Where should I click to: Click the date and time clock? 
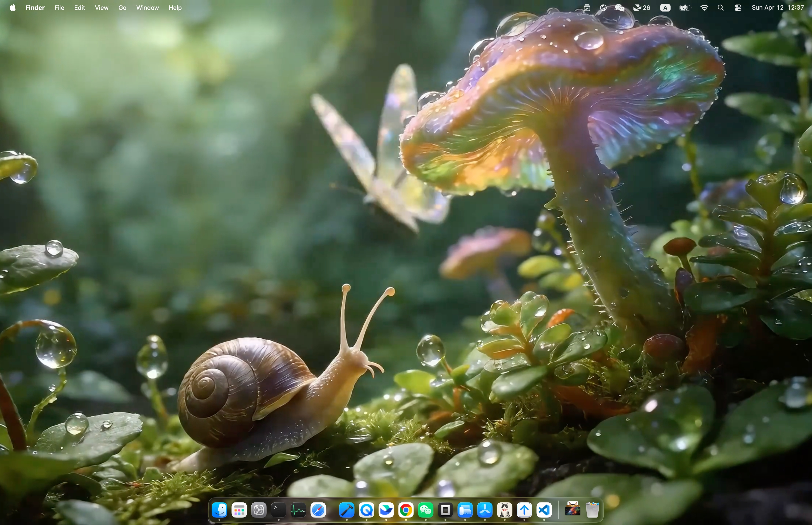pos(778,8)
